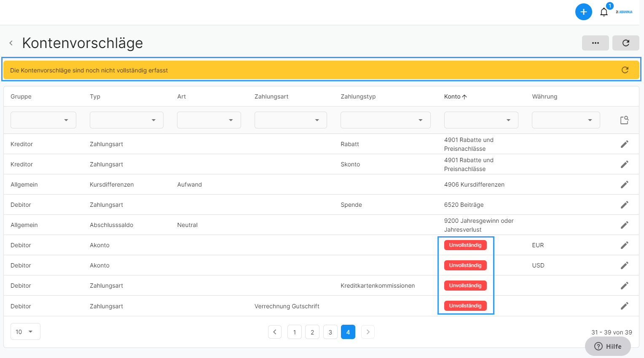Switch to page 3 of results

[x=330, y=332]
